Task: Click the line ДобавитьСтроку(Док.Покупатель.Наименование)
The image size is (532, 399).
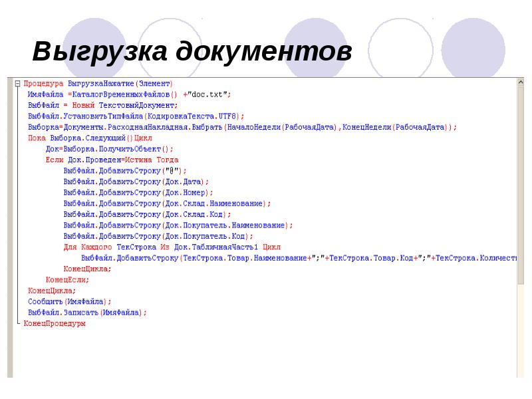Action: [178, 225]
